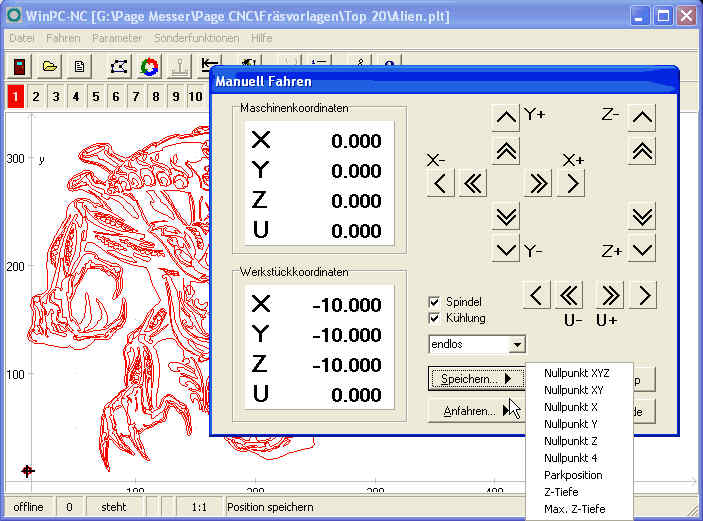Viewport: 703px width, 521px height.
Task: Click the color wheel toolbar icon
Action: (x=149, y=67)
